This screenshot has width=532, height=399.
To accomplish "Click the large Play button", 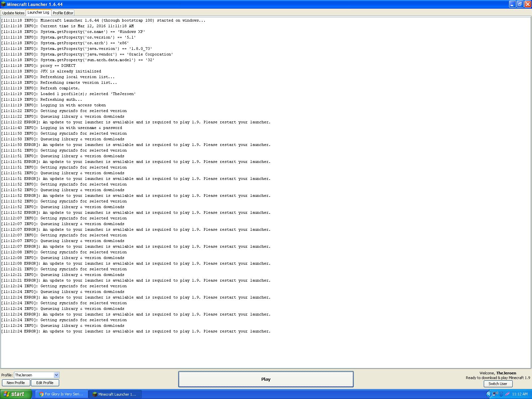I will pyautogui.click(x=266, y=379).
